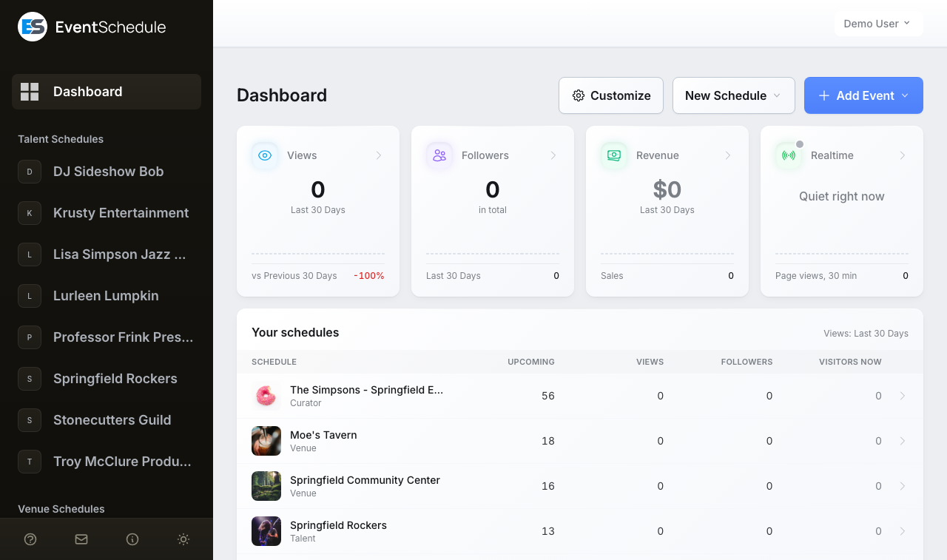Open The Simpsons row chevron
Screen dimensions: 947x560
coord(903,396)
